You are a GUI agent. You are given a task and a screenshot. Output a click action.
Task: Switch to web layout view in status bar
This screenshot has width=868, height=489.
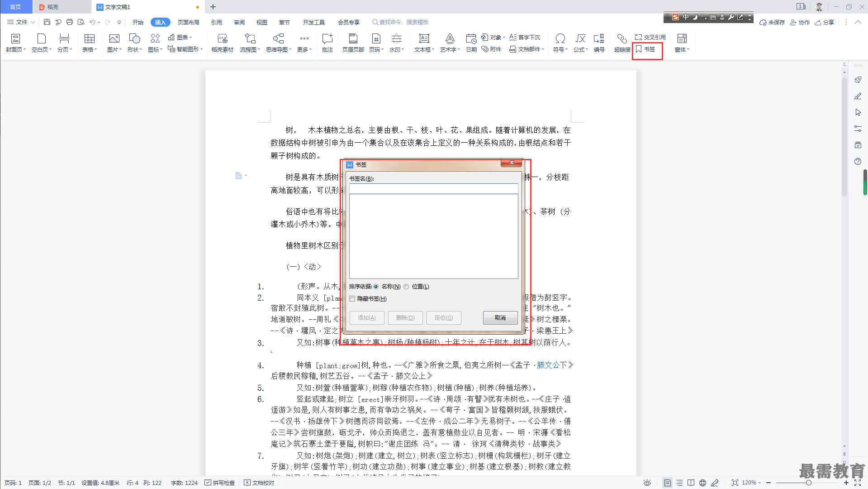tap(702, 483)
